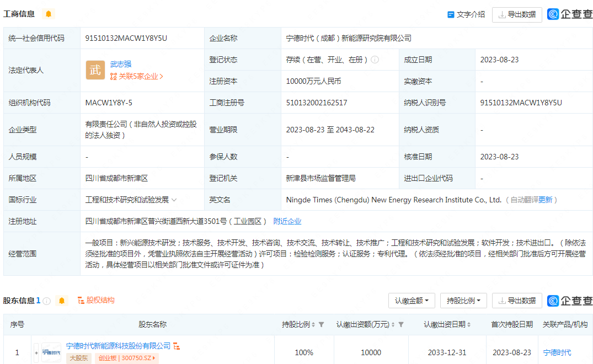Open the 持股比例 filter dropdown
Screen dimensions: 593x364
click(x=463, y=301)
